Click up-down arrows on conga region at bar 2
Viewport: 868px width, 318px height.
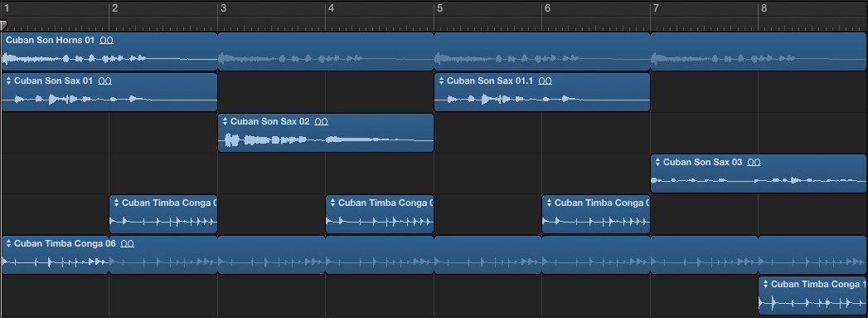tap(116, 203)
